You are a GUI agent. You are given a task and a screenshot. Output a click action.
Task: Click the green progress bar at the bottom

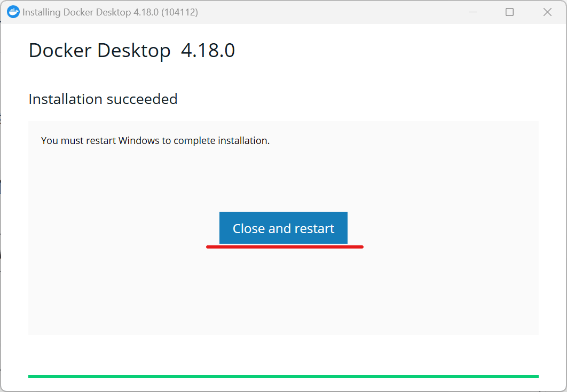[283, 377]
